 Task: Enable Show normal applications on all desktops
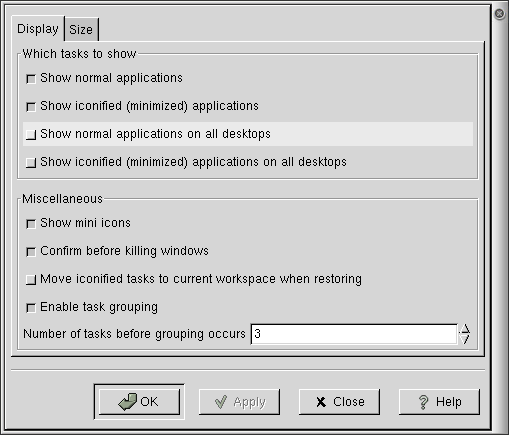pos(31,135)
